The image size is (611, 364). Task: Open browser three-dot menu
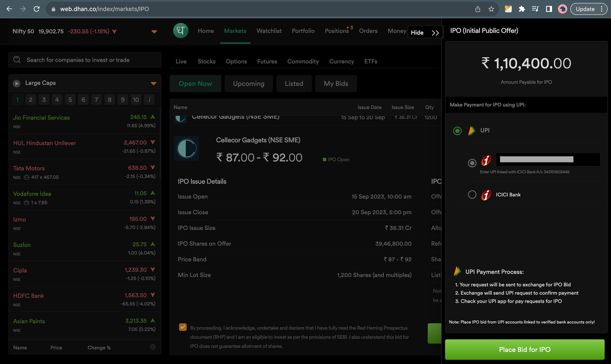pyautogui.click(x=601, y=9)
